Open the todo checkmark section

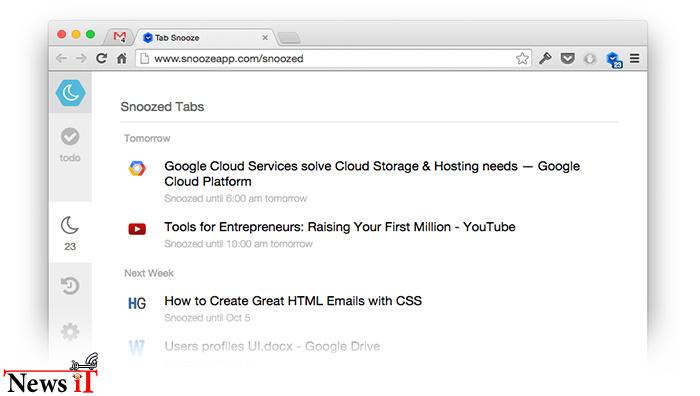point(70,145)
